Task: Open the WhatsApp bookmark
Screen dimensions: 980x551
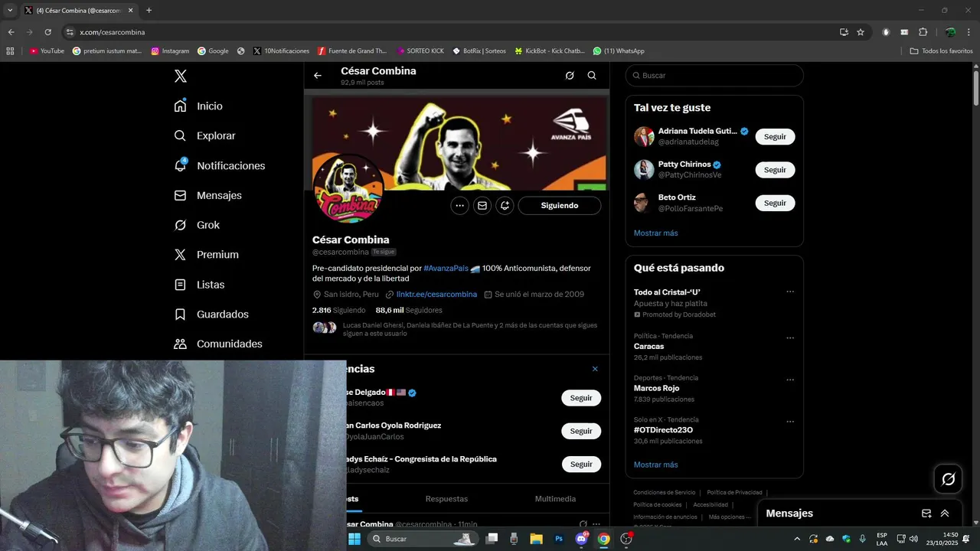Action: [x=619, y=51]
